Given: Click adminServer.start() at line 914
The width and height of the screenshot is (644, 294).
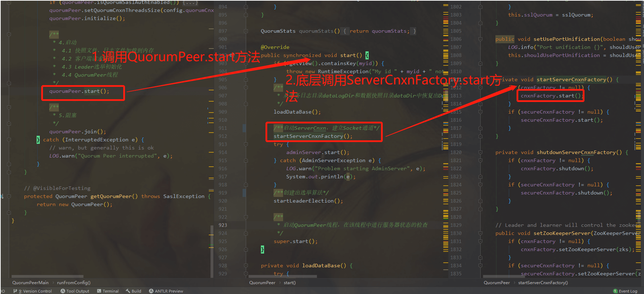Looking at the screenshot, I should pyautogui.click(x=318, y=152).
